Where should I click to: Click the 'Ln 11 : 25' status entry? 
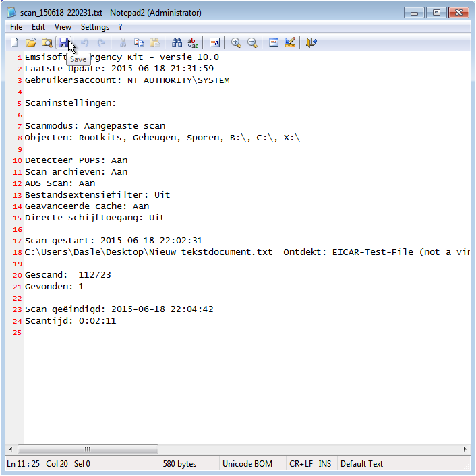click(23, 464)
